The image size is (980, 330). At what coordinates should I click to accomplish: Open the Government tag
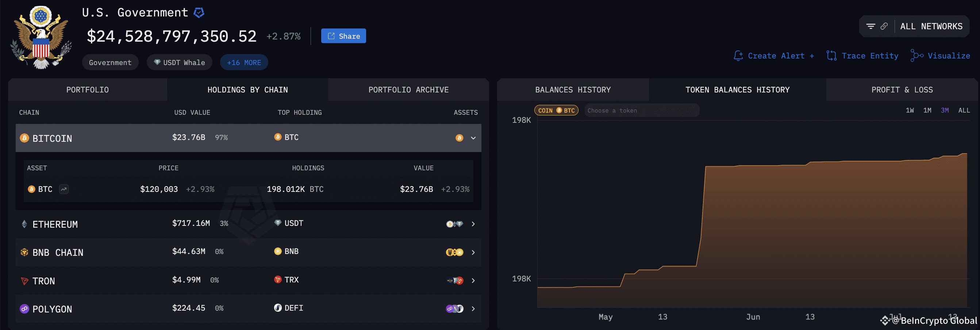click(110, 62)
